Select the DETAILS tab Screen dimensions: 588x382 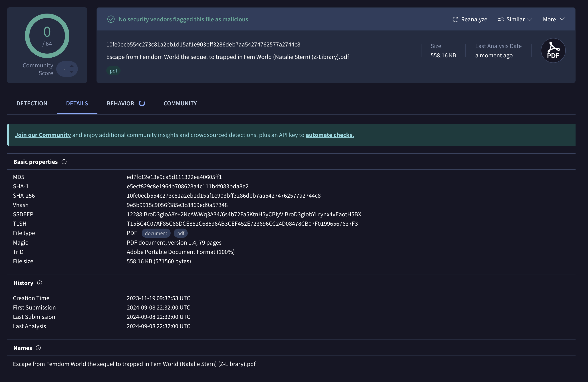pyautogui.click(x=77, y=103)
